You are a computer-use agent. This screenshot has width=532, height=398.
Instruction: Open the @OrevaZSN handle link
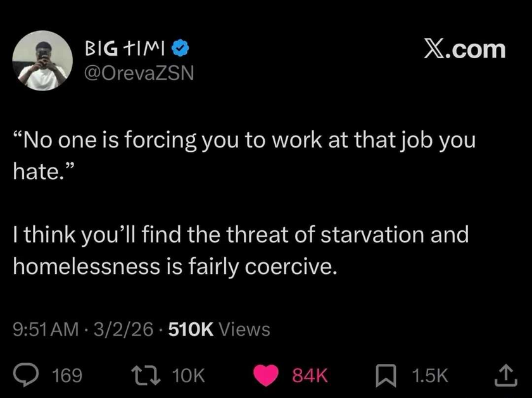click(139, 73)
